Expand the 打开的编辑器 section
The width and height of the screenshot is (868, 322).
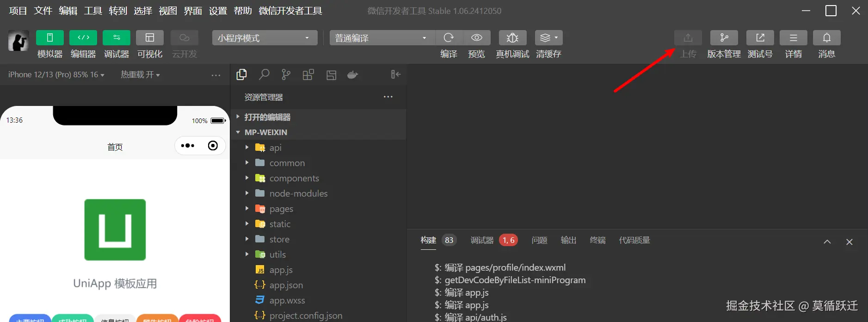pos(318,117)
